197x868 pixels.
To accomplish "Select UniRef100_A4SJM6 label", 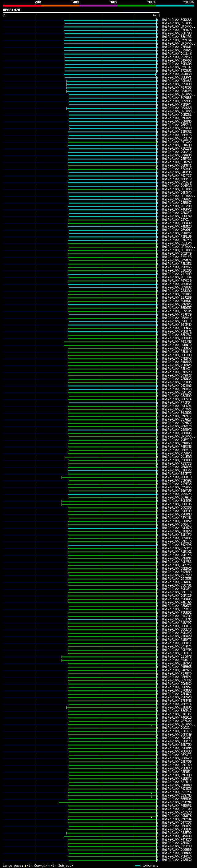I will (176, 342).
